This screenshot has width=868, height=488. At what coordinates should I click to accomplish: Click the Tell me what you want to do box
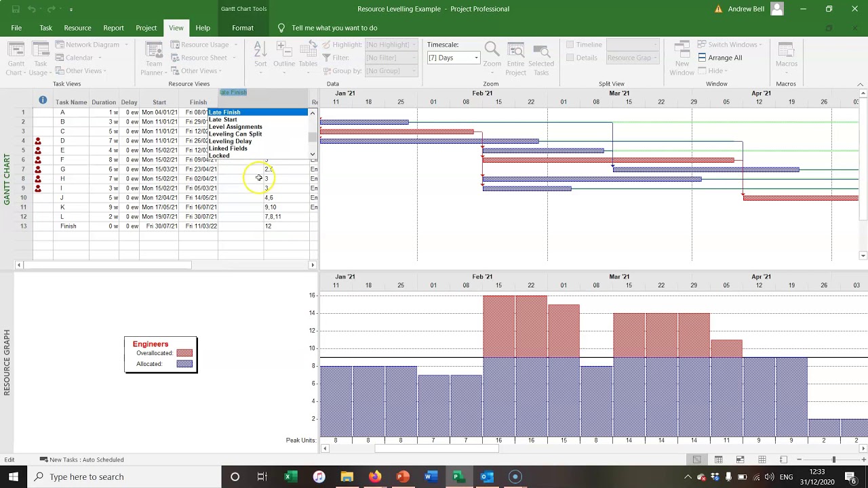pos(334,28)
